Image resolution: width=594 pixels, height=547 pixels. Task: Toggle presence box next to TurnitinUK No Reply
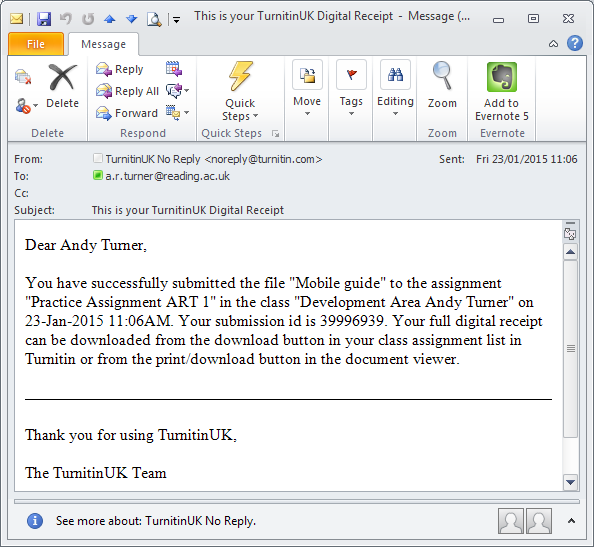pos(98,158)
